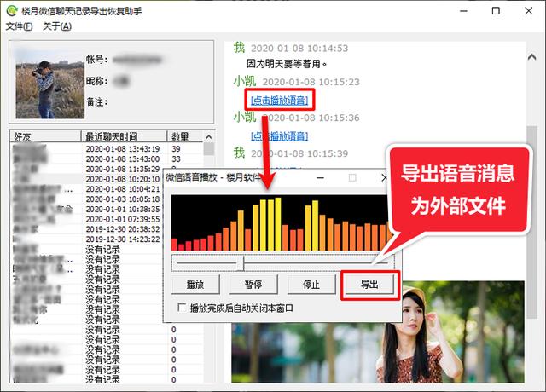Click the app logo icon in title bar

pos(13,11)
